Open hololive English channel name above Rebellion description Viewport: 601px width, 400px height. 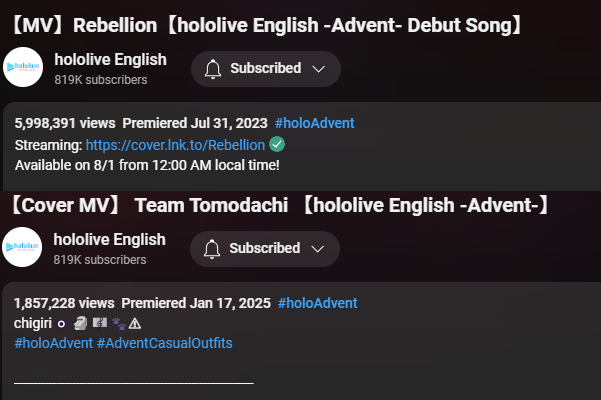pos(110,60)
